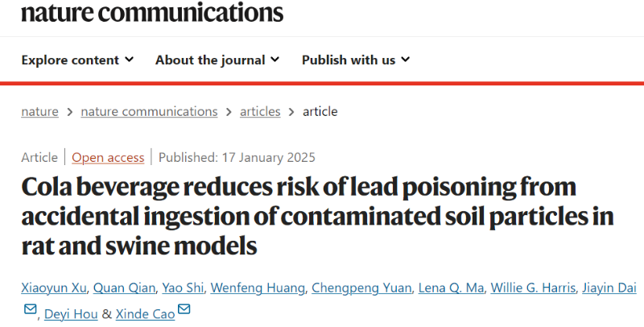The image size is (644, 327).
Task: Expand the Explore content menu
Action: coord(77,60)
